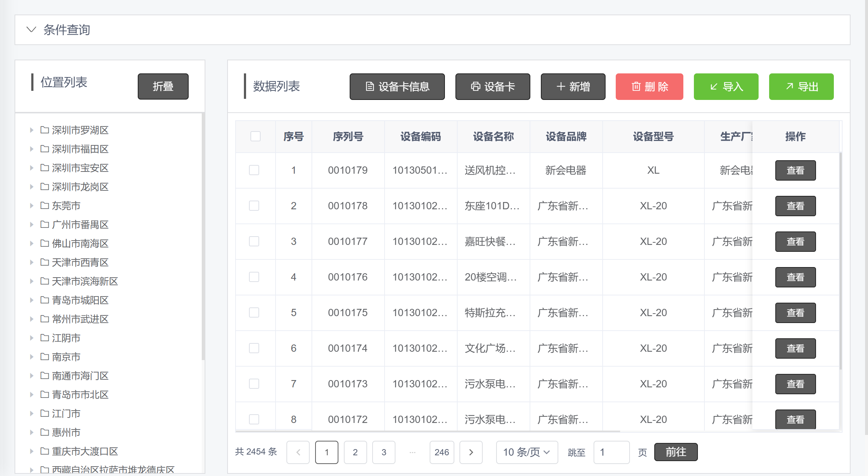Viewport: 868px width, 476px height.
Task: Go to page 2 in pagination
Action: click(x=355, y=452)
